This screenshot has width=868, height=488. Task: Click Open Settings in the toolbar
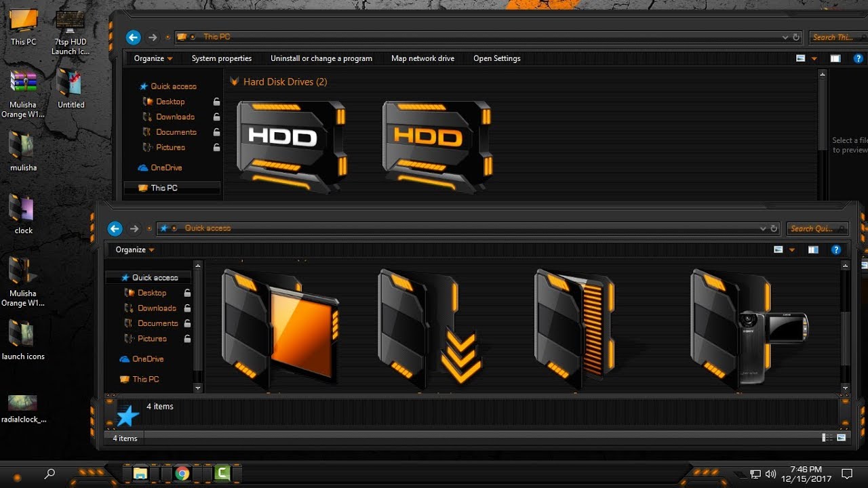click(496, 58)
